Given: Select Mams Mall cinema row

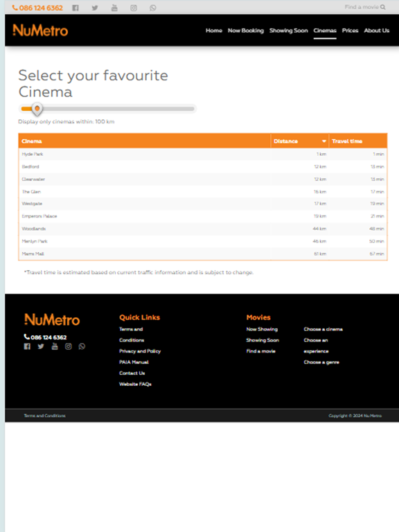Looking at the screenshot, I should [202, 254].
